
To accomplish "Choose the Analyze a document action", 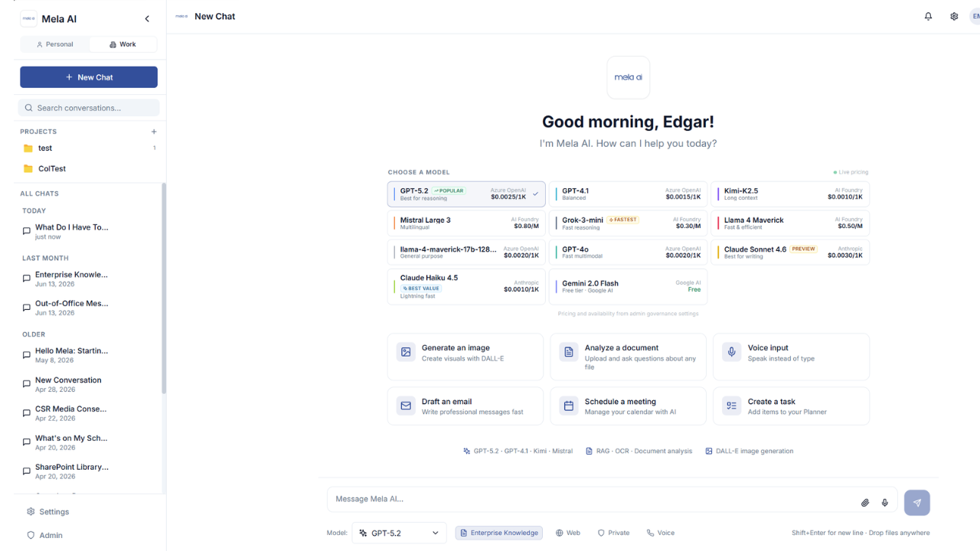I will pos(629,357).
